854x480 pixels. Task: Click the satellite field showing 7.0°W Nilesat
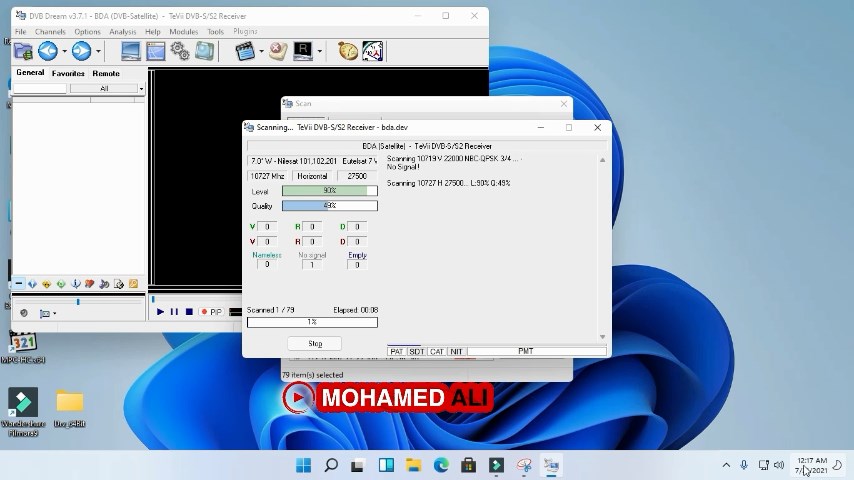pyautogui.click(x=313, y=161)
